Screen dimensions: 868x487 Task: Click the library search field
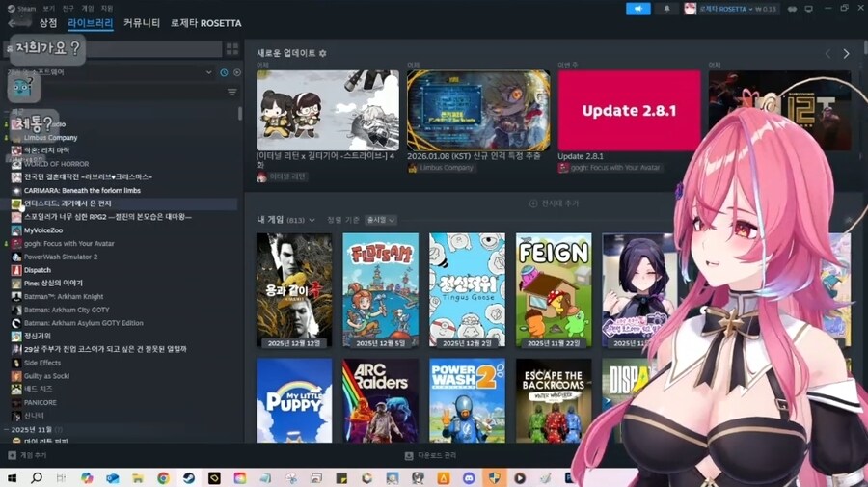[113, 48]
